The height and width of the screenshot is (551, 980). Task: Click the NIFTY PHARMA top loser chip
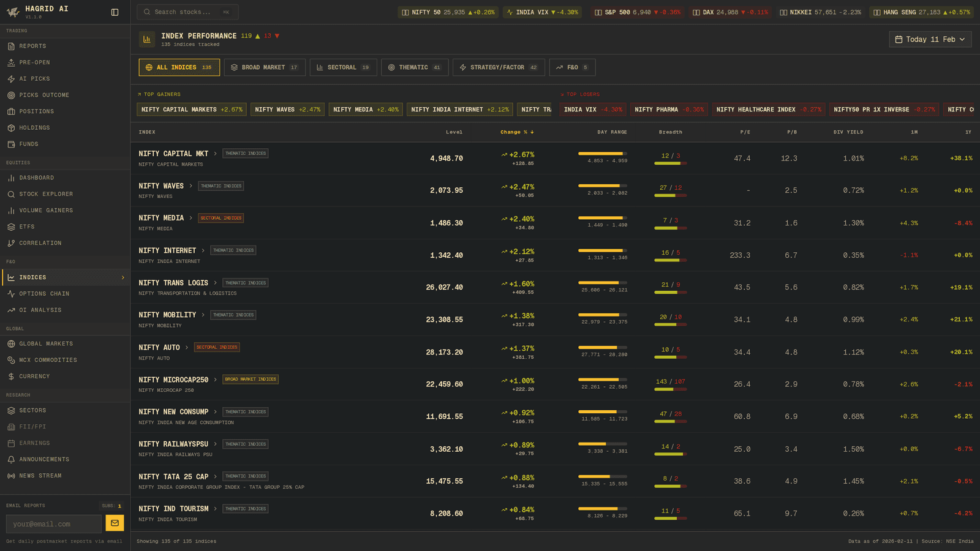tap(669, 110)
